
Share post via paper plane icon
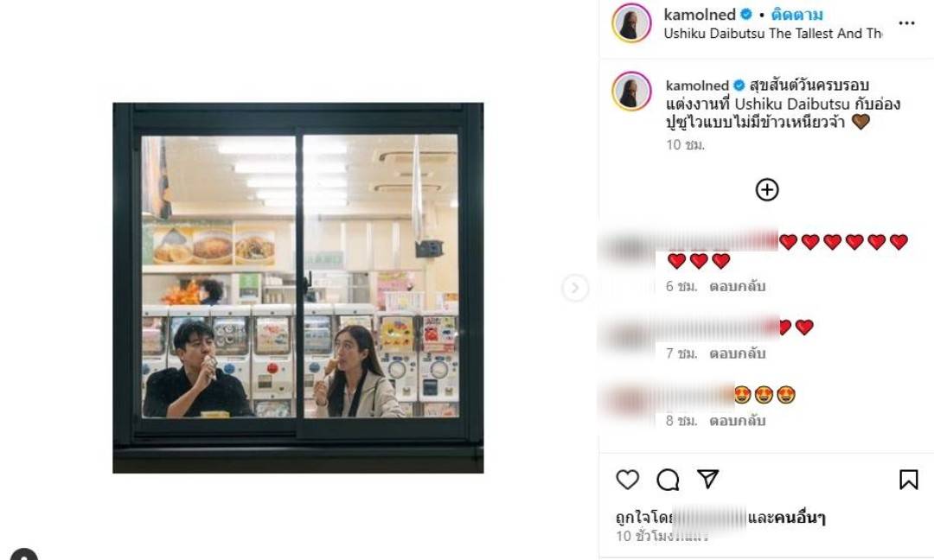pyautogui.click(x=707, y=479)
